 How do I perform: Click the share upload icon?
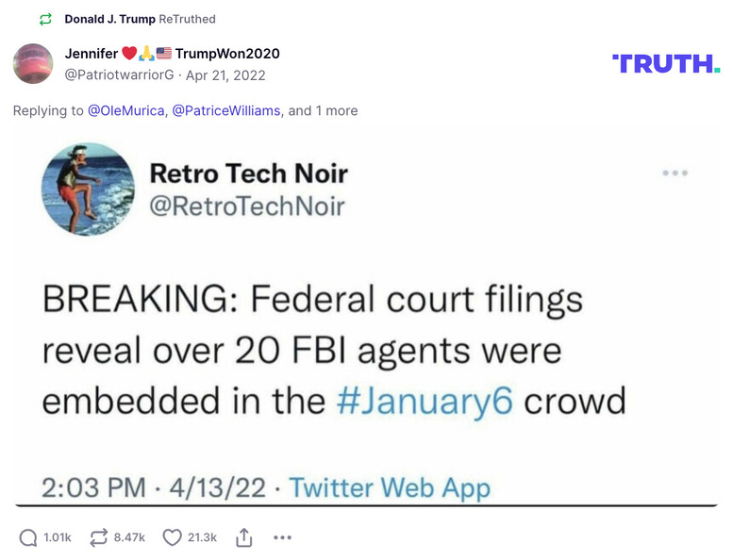243,536
